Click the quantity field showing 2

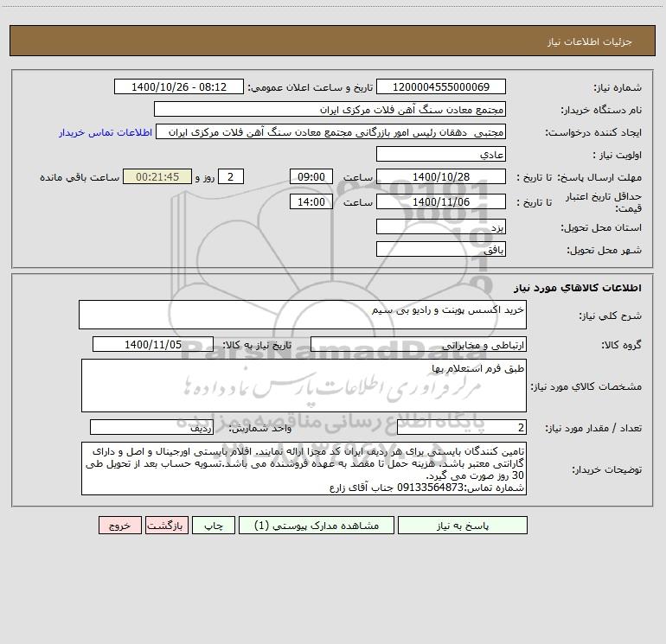coord(462,428)
